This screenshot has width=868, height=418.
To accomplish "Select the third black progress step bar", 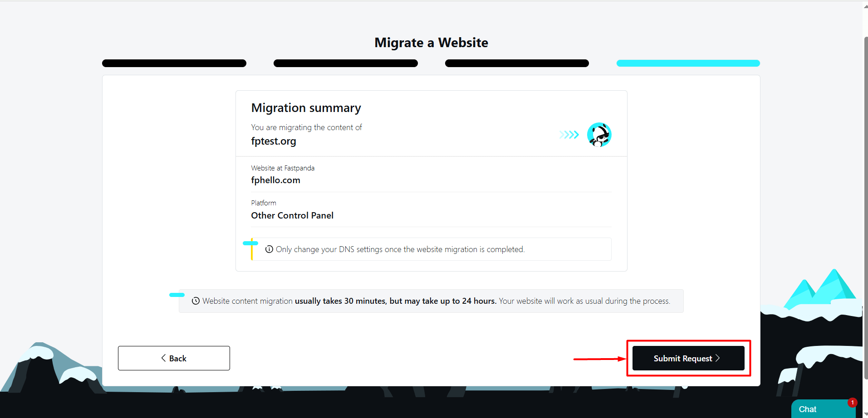I will pos(517,63).
